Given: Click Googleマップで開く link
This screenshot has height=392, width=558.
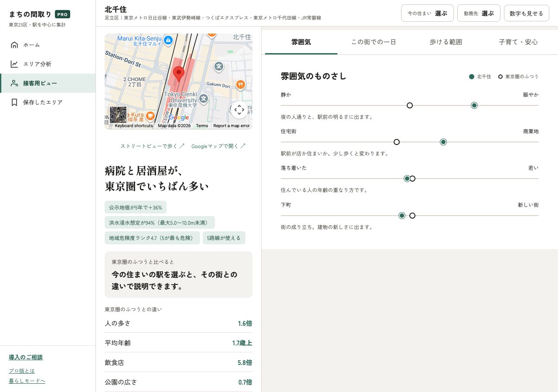Looking at the screenshot, I should click(x=218, y=146).
